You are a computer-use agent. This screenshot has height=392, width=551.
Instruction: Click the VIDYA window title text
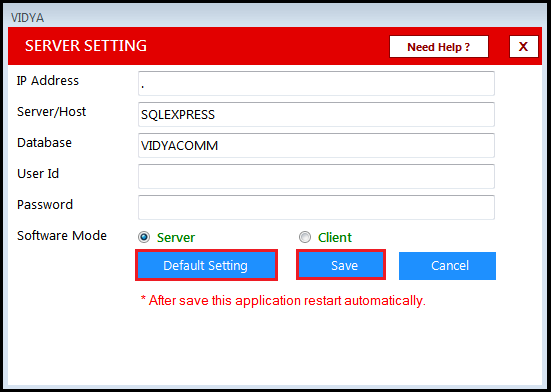(27, 18)
